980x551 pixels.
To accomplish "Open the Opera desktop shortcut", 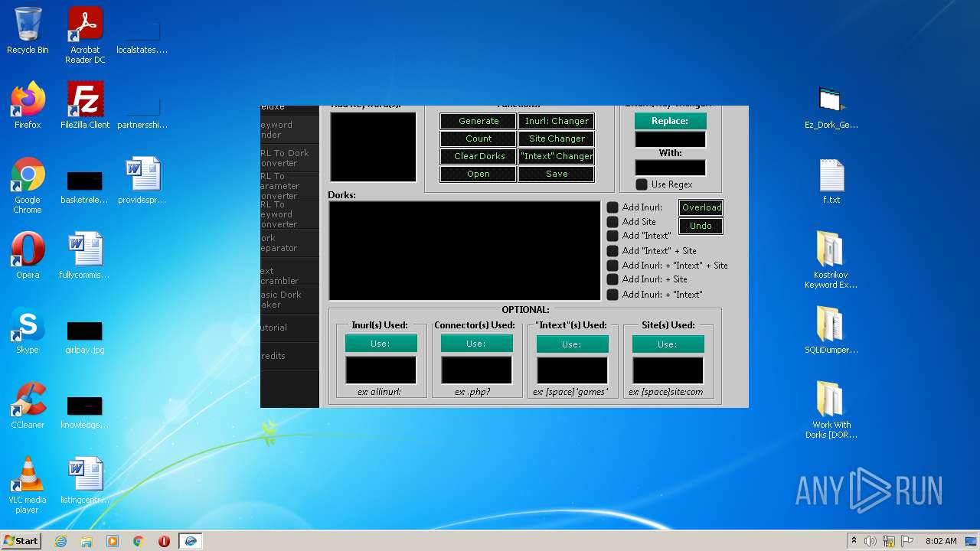I will coord(28,256).
